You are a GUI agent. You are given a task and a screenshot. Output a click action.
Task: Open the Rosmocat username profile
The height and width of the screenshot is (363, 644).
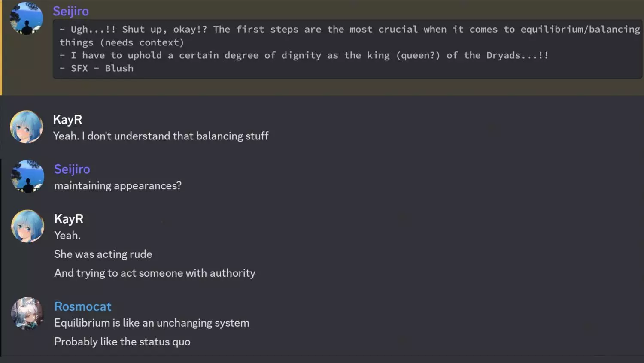(x=83, y=306)
